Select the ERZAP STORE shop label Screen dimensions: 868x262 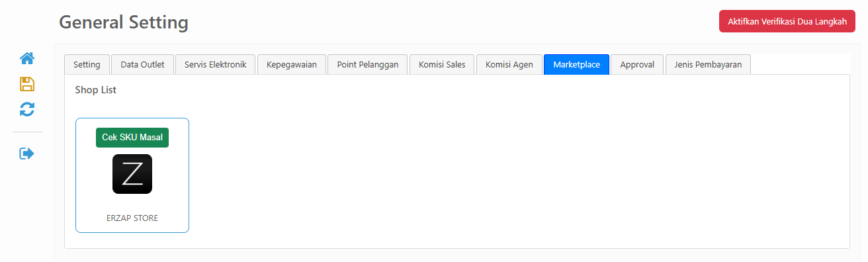tap(132, 218)
